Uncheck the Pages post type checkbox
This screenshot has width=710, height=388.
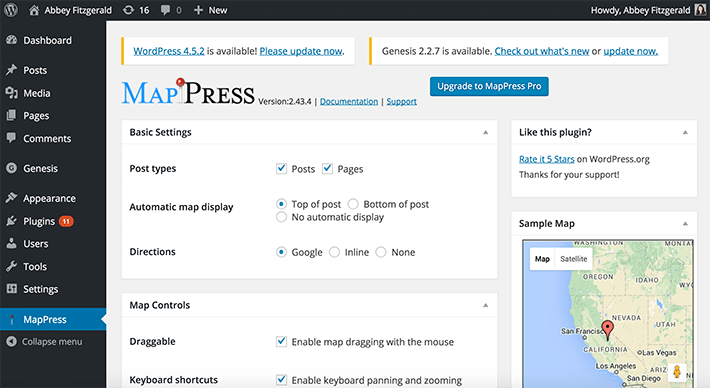327,168
